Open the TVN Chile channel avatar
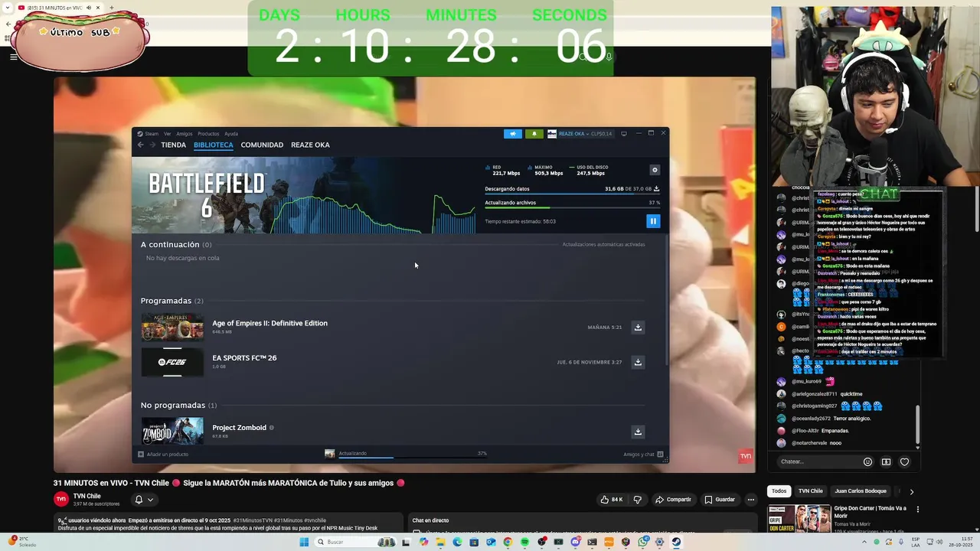980x551 pixels. [61, 500]
